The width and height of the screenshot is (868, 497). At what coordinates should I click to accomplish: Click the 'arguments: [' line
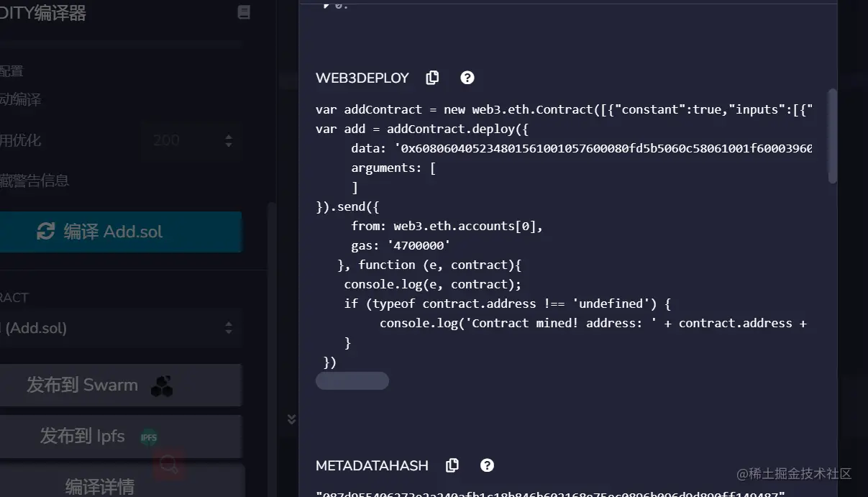point(393,168)
